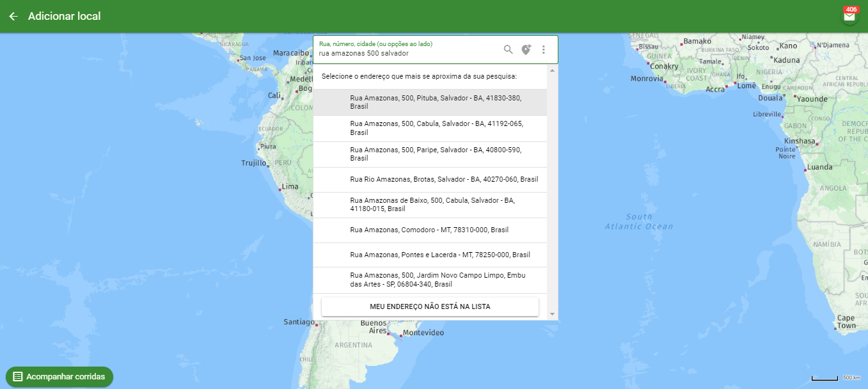The width and height of the screenshot is (868, 389).
Task: Click the Monrovia label on the map
Action: pyautogui.click(x=647, y=79)
